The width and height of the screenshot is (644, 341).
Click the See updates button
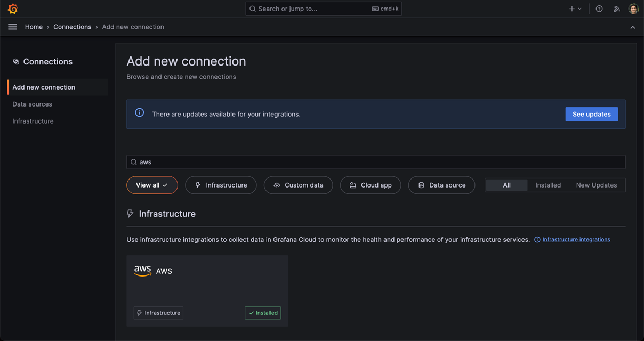592,114
